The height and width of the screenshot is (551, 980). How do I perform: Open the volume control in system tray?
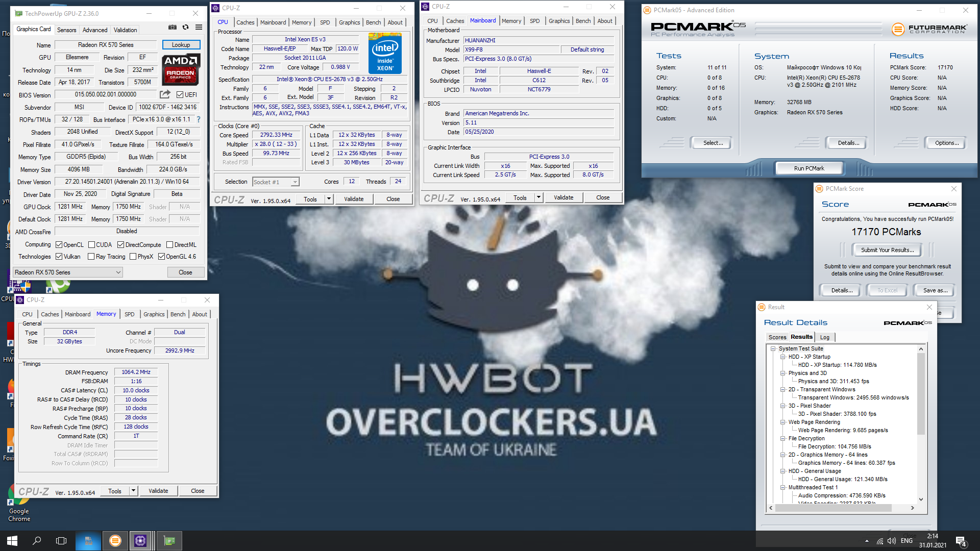point(892,541)
